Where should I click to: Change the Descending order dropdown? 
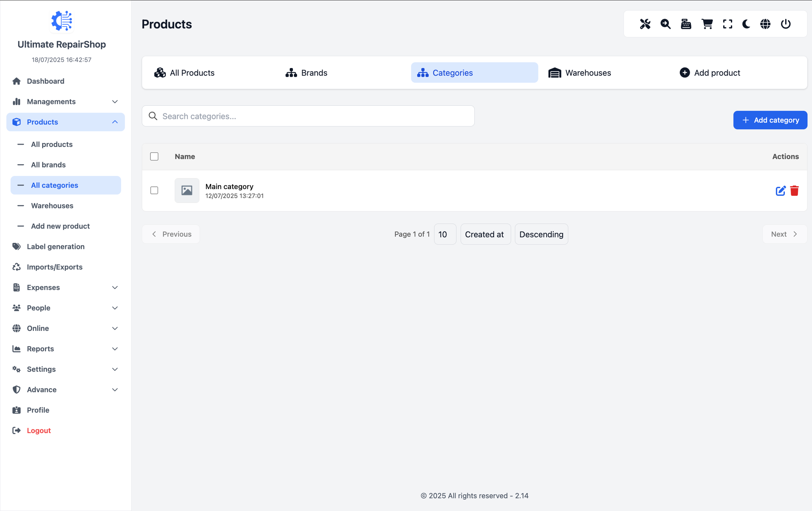coord(541,234)
